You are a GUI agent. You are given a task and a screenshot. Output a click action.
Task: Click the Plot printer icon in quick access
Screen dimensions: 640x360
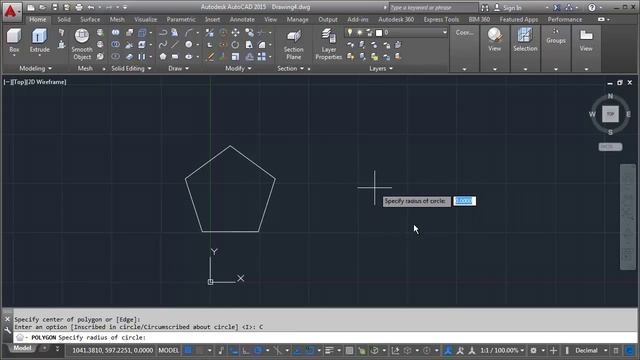pos(79,7)
